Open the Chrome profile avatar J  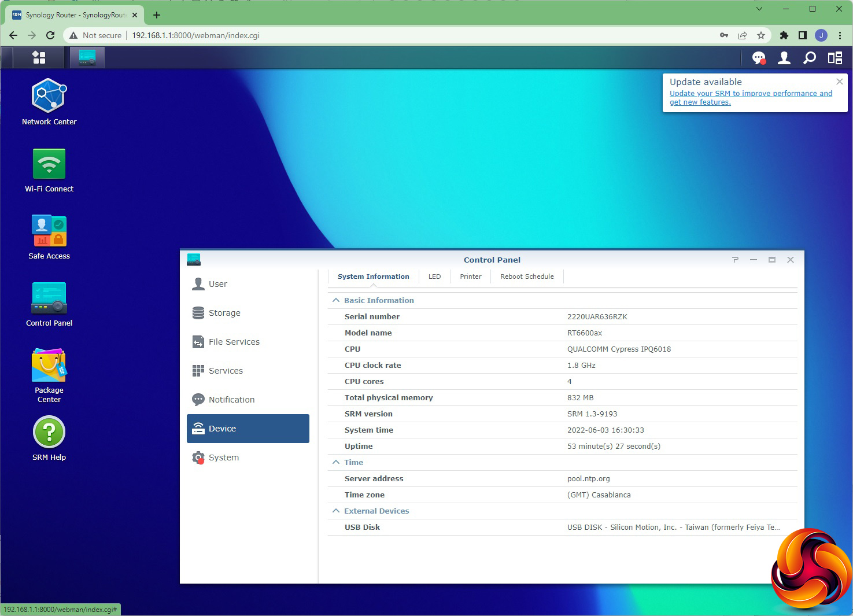click(x=821, y=35)
